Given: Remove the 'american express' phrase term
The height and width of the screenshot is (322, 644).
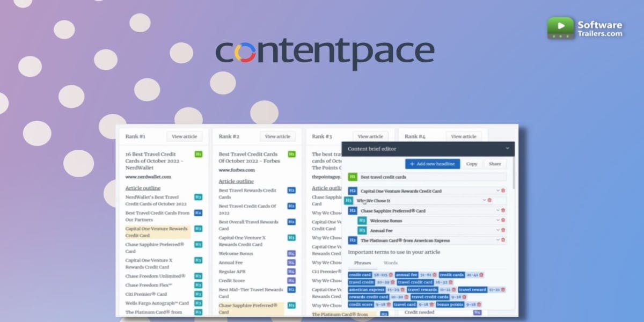Looking at the screenshot, I should tap(402, 289).
